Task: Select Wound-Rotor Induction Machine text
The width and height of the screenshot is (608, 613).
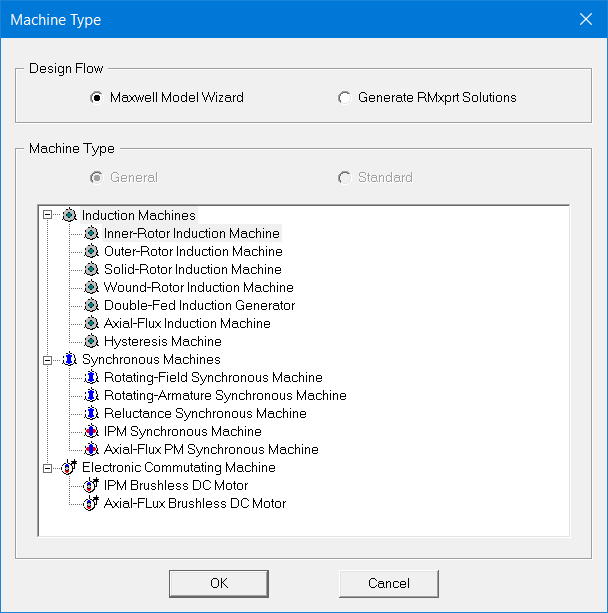Action: [199, 287]
